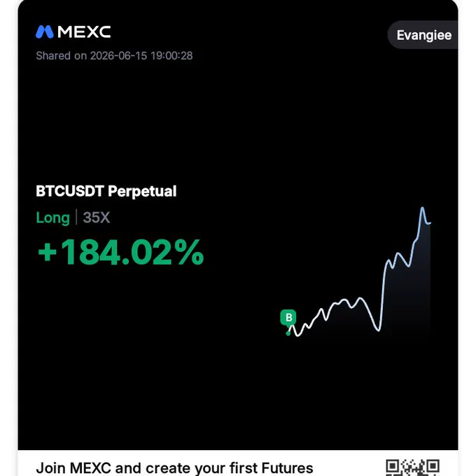Screen dimensions: 476x476
Task: Click the plus sign before 184.02%
Action: pyautogui.click(x=48, y=252)
